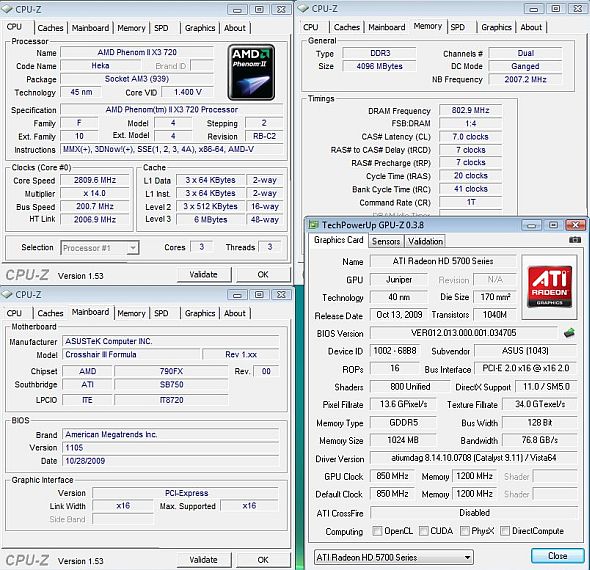Screen dimensions: 590x570
Task: Click the Driver Version atiumdag field
Action: click(473, 458)
